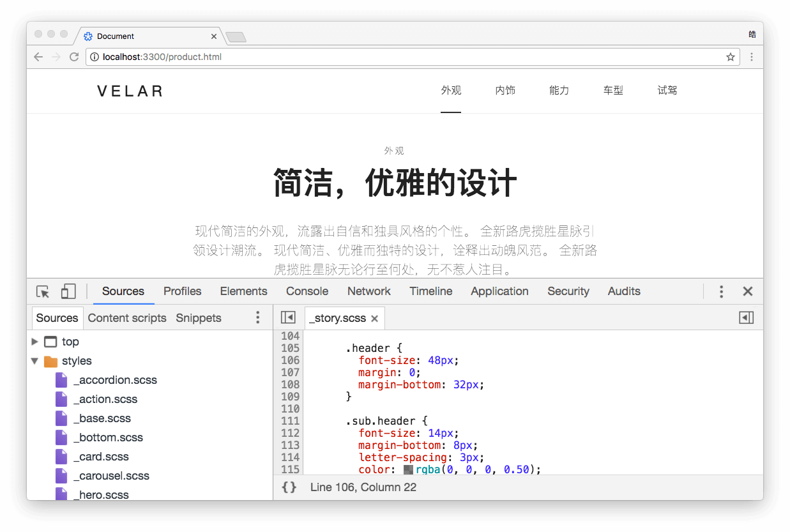Viewport: 790px width, 532px height.
Task: Go to 内饰 nav link
Action: point(505,91)
